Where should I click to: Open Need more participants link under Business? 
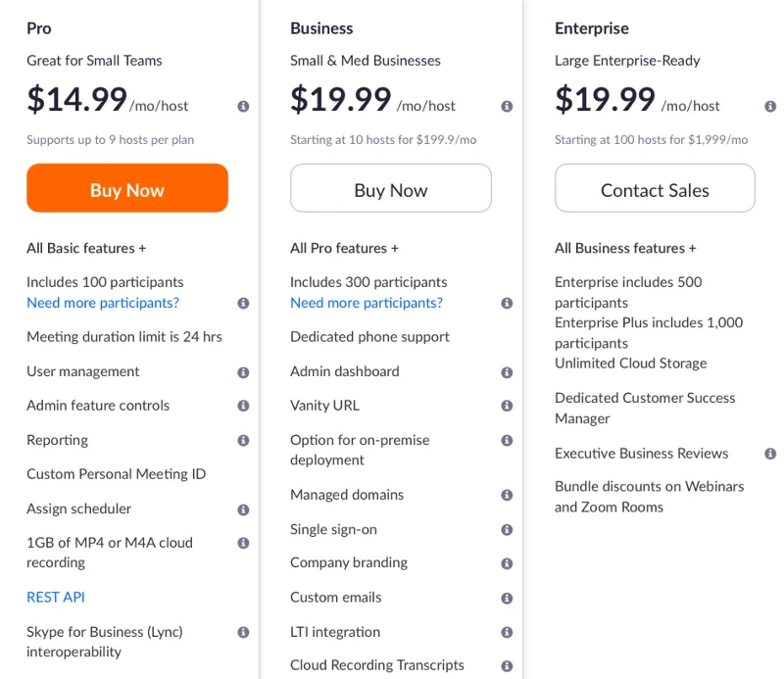(367, 303)
